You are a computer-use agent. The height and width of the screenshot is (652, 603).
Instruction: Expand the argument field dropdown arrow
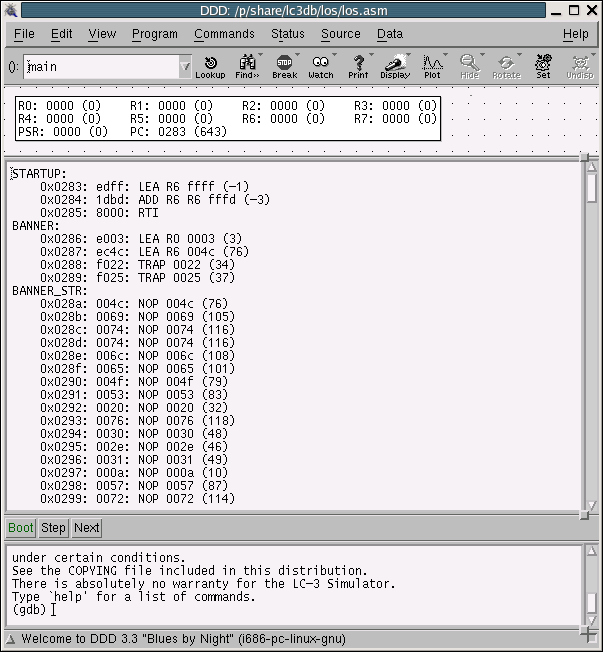pyautogui.click(x=185, y=67)
